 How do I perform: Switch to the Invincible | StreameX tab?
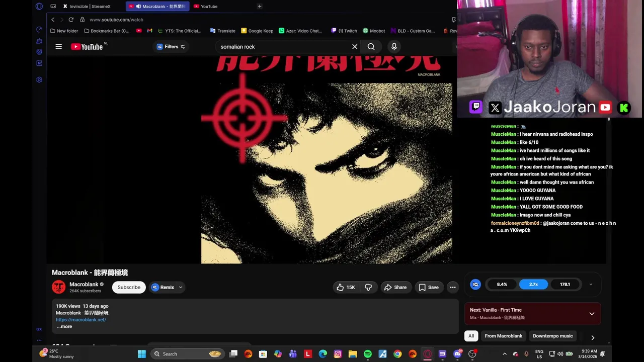(x=91, y=7)
